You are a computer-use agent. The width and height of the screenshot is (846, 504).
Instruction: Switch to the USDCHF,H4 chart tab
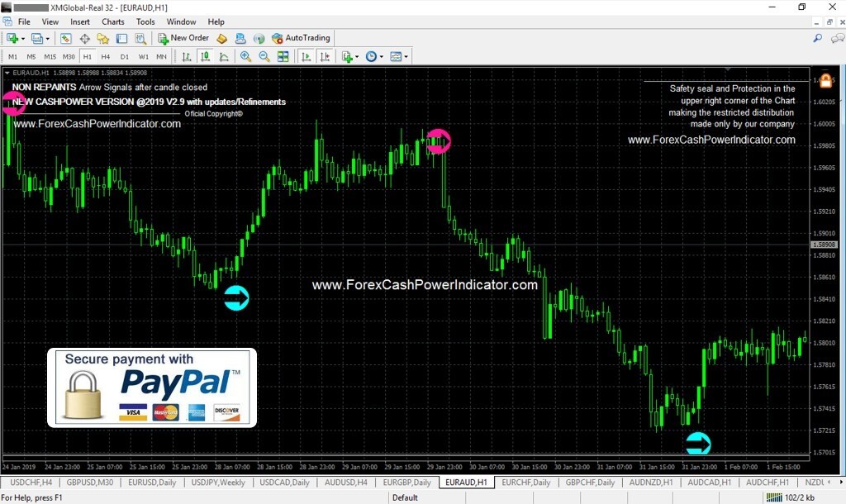click(x=31, y=483)
